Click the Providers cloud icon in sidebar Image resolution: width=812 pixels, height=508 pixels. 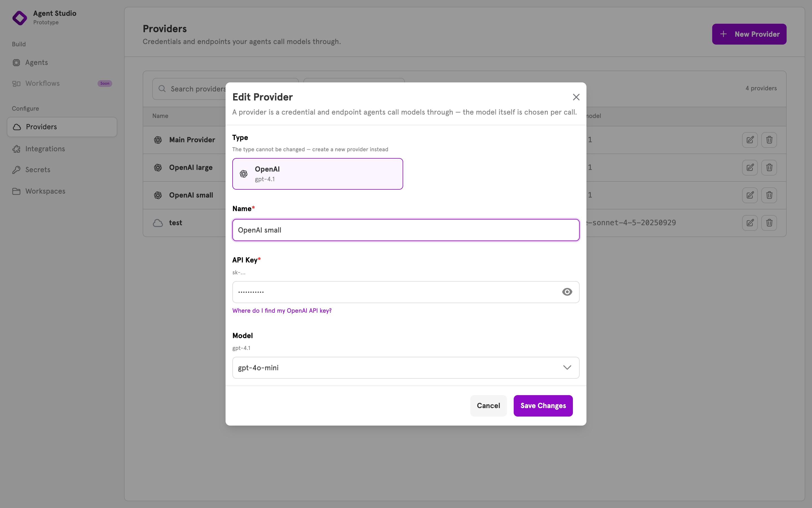pyautogui.click(x=17, y=127)
